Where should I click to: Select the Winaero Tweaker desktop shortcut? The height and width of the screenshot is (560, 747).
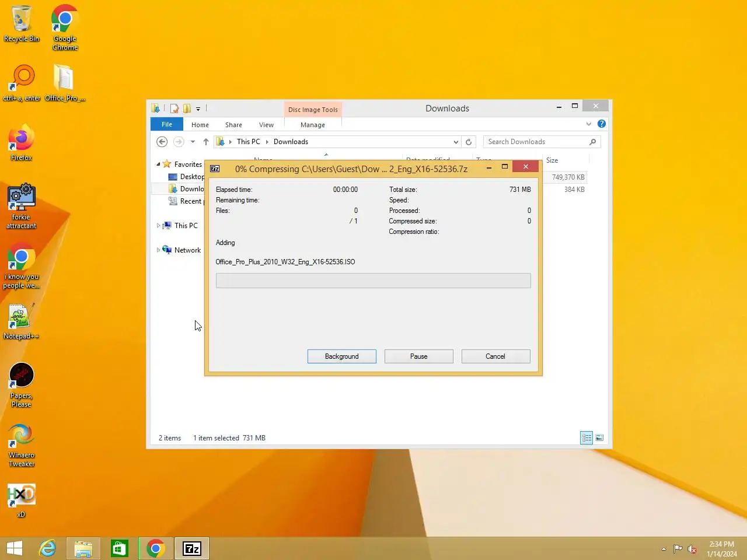tap(22, 445)
